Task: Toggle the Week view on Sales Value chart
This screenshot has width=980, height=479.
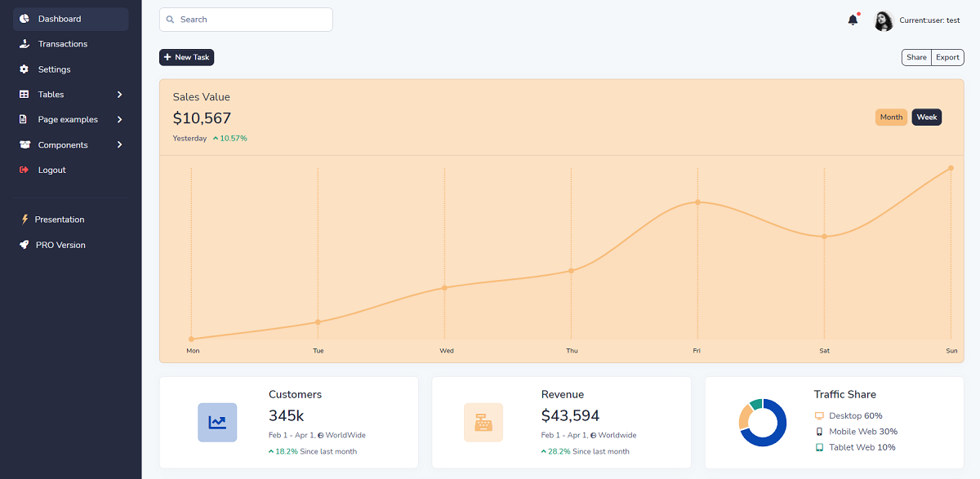Action: 926,117
